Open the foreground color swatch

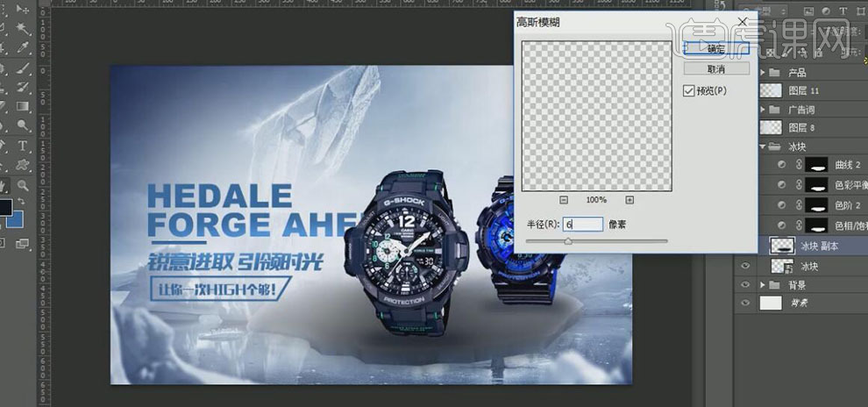[4, 208]
